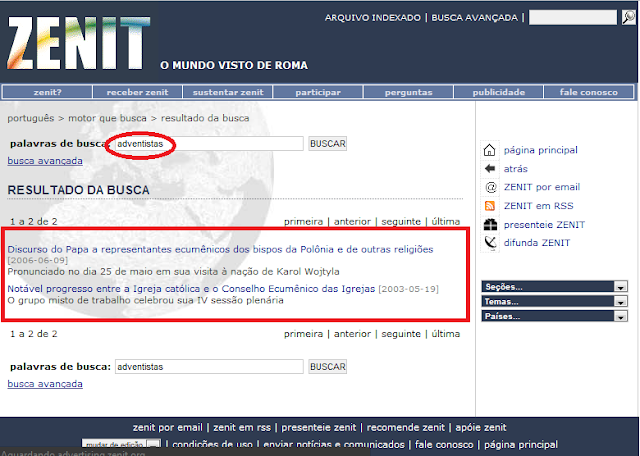
Task: Click fale conosco footer link
Action: coord(444,445)
